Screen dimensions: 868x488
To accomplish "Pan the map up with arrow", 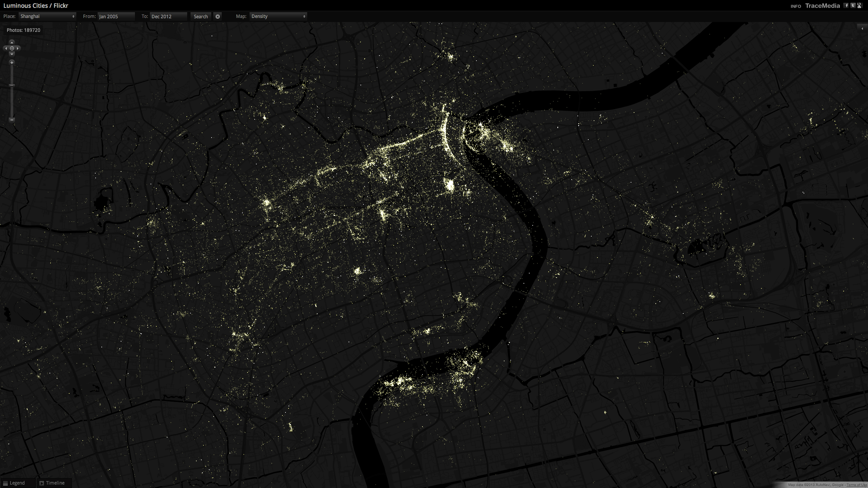I will [x=12, y=42].
